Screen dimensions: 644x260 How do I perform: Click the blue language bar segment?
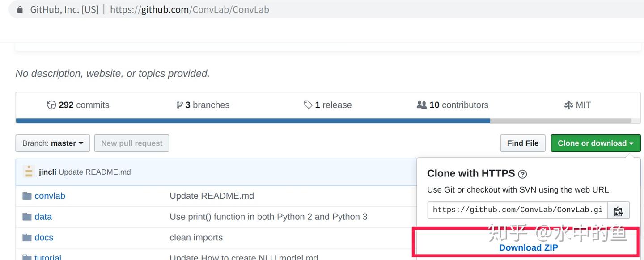pos(253,121)
